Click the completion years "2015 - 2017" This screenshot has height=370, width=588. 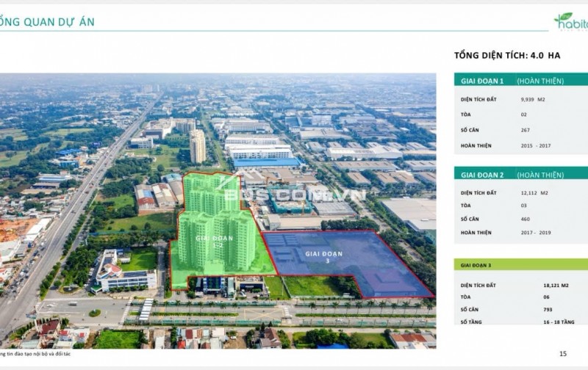(536, 145)
